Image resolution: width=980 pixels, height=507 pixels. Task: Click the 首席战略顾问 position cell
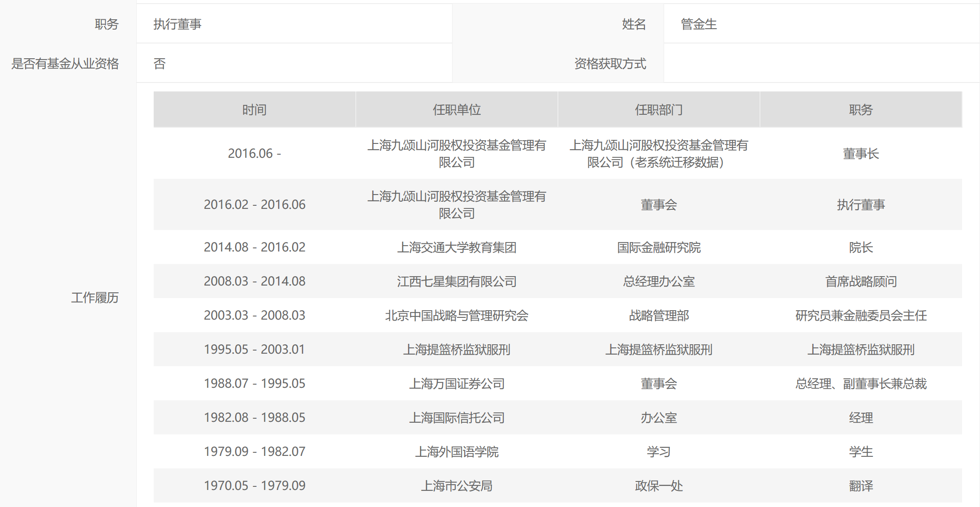coord(860,282)
